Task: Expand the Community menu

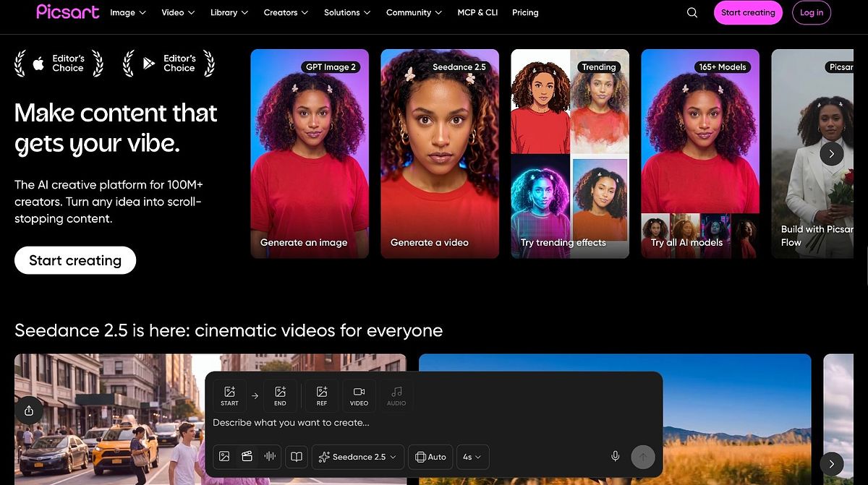Action: tap(414, 12)
